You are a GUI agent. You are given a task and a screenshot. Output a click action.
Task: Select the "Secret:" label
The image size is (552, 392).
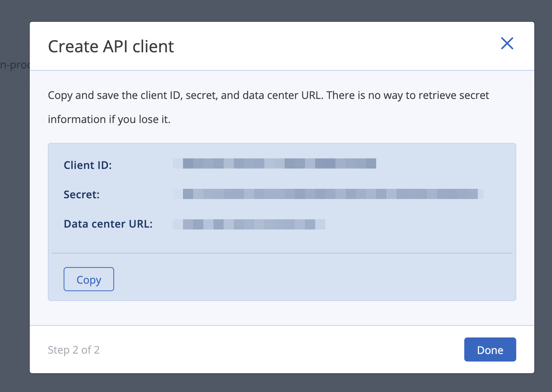click(82, 194)
